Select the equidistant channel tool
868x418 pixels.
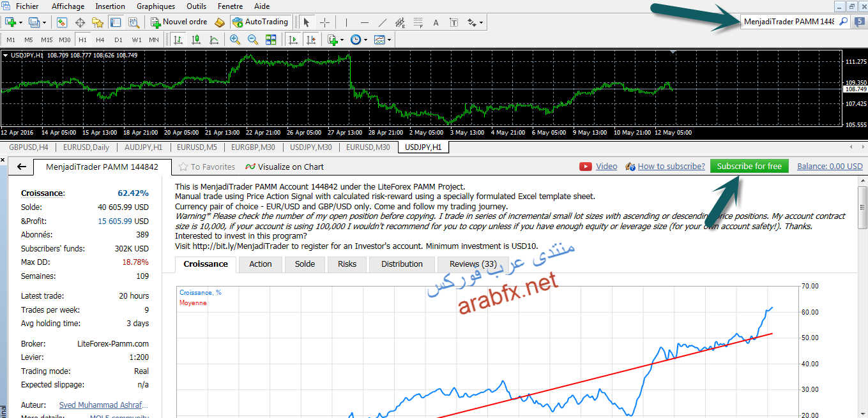coord(400,22)
